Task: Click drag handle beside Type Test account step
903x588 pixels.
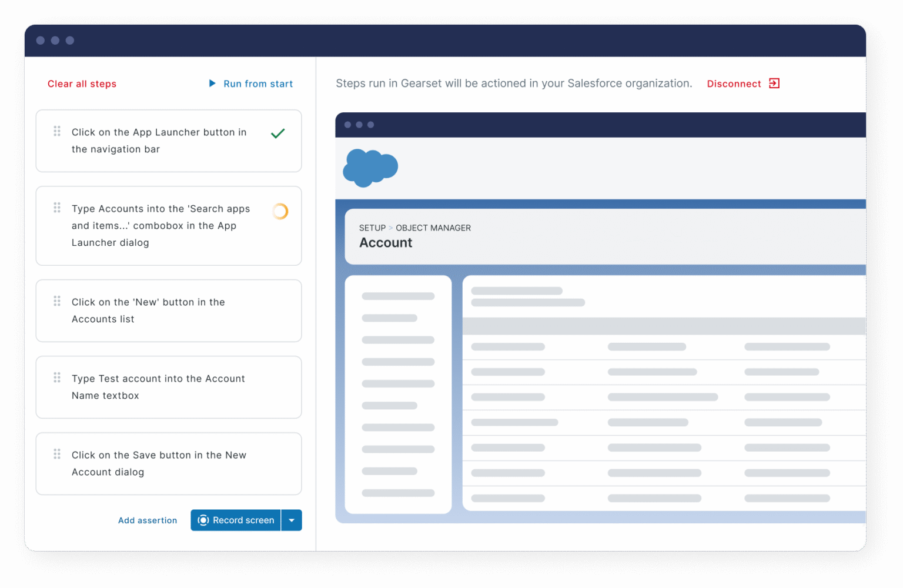Action: [x=57, y=377]
